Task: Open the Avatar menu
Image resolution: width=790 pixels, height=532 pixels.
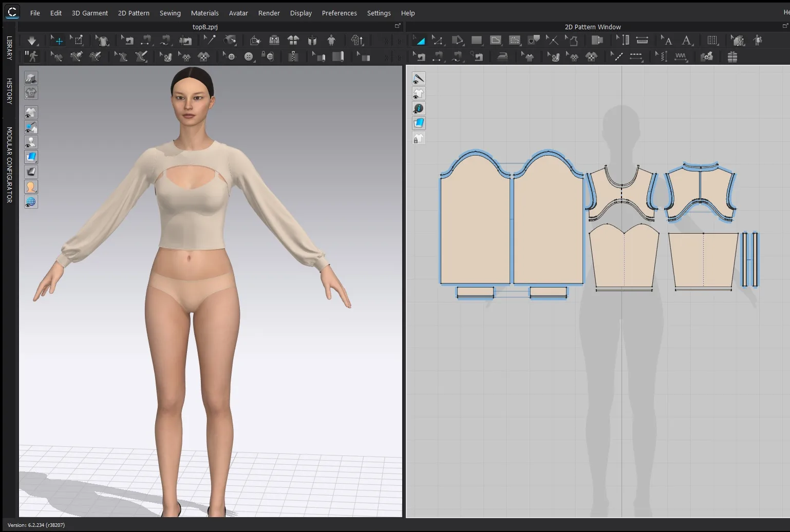Action: tap(238, 13)
